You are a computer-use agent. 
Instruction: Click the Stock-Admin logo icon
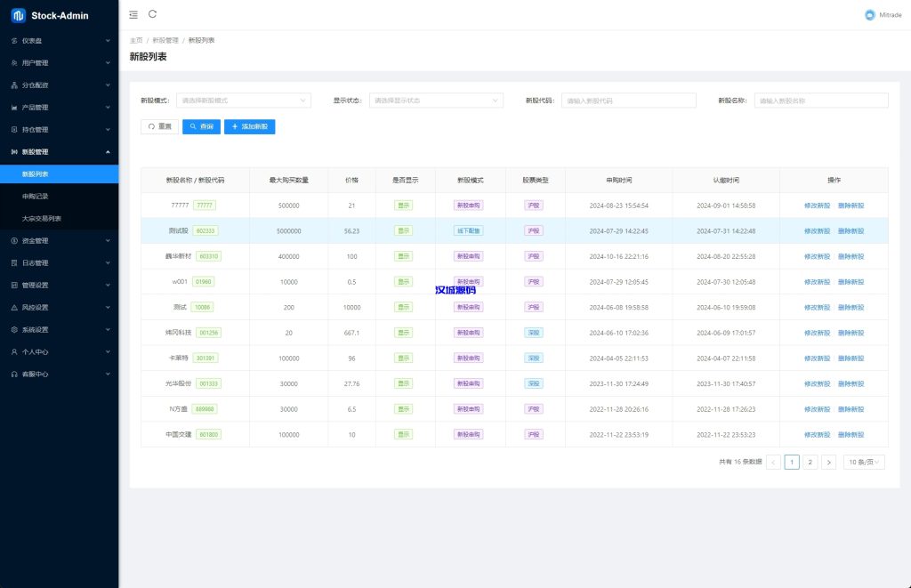[18, 15]
